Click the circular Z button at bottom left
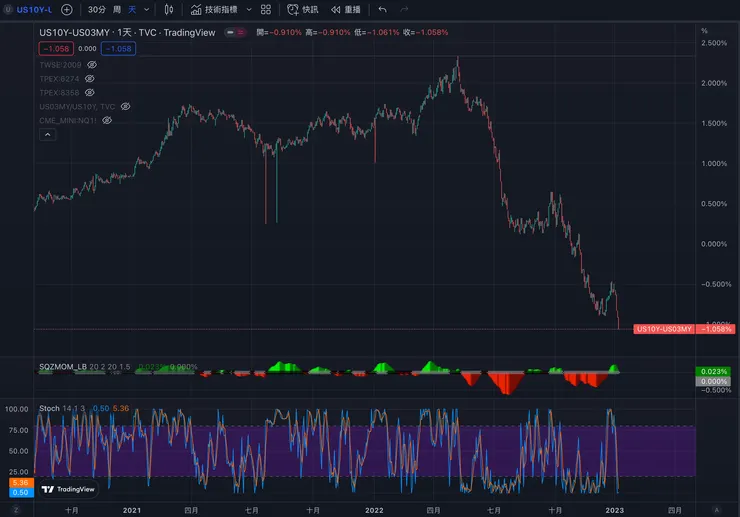This screenshot has width=740, height=517. coord(16,510)
